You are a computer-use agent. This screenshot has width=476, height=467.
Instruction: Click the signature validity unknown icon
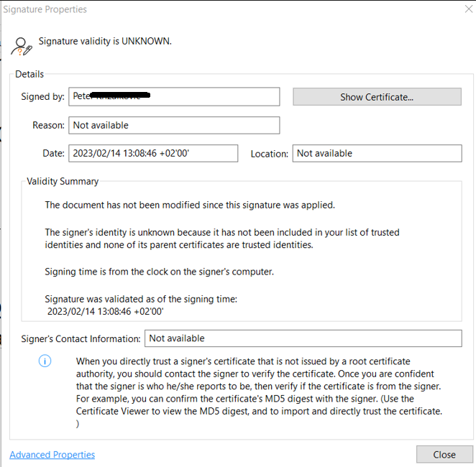(23, 46)
